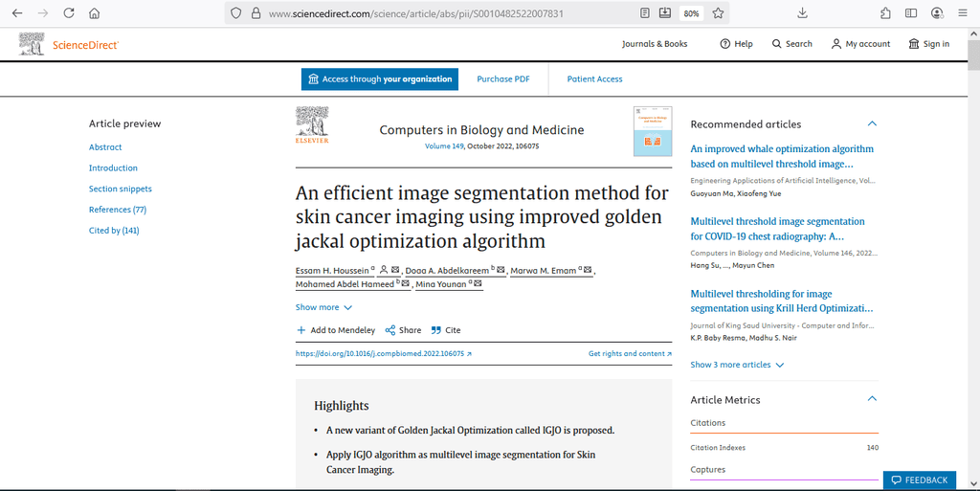
Task: Open author Doaa A. Abdelkareem details
Action: click(450, 271)
